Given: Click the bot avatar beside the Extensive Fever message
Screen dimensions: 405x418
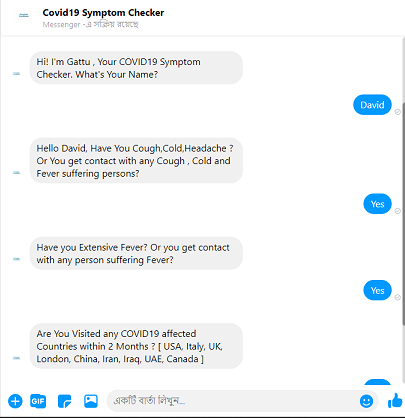Looking at the screenshot, I should pos(16,259).
